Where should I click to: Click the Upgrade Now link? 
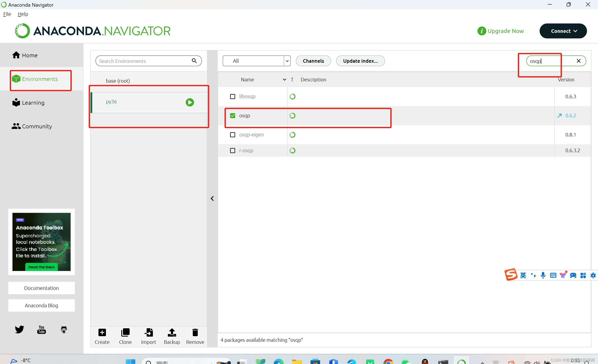(x=500, y=31)
